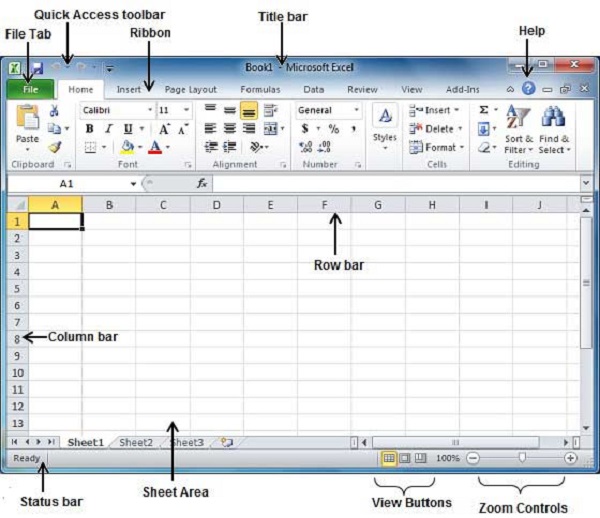Click the Top Align icon

tap(210, 110)
